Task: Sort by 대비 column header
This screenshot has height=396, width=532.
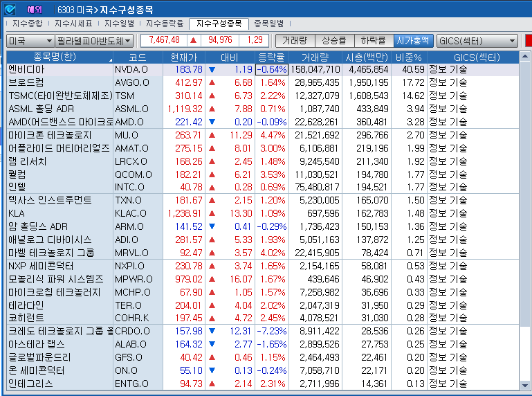Action: [x=230, y=57]
